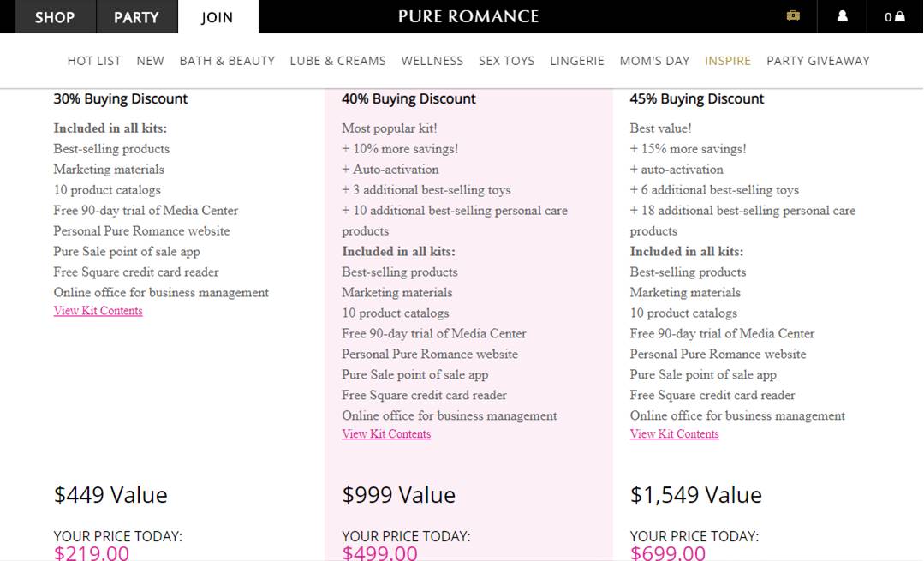Open the gold briefcase toolkit icon

(792, 16)
